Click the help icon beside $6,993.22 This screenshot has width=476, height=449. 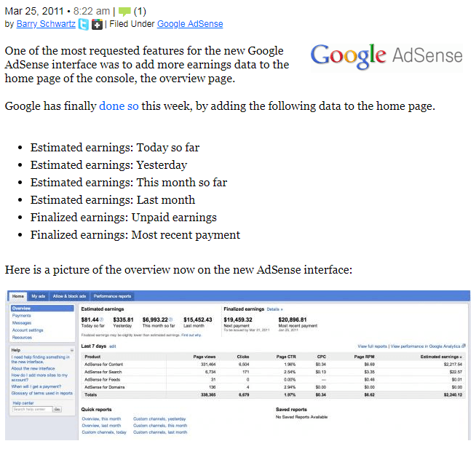coord(170,319)
